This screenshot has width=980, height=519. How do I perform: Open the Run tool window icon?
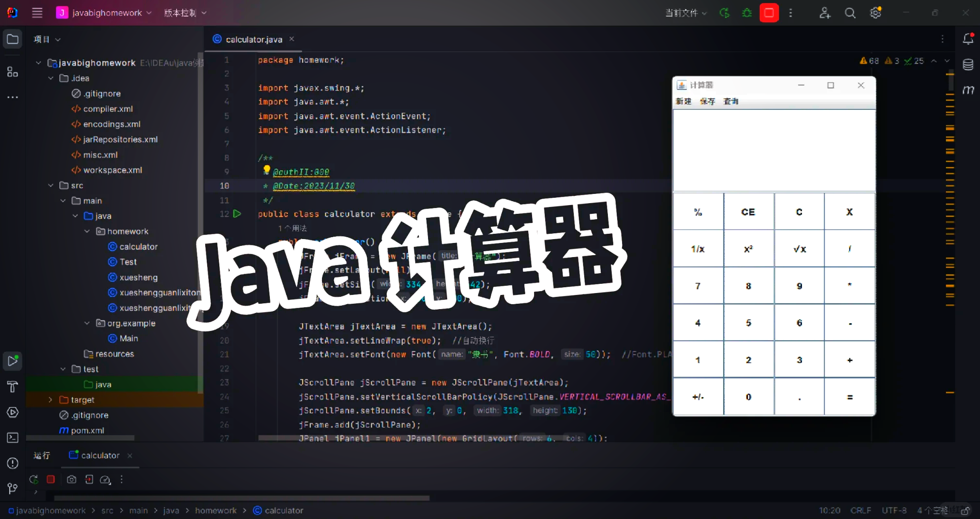tap(13, 361)
